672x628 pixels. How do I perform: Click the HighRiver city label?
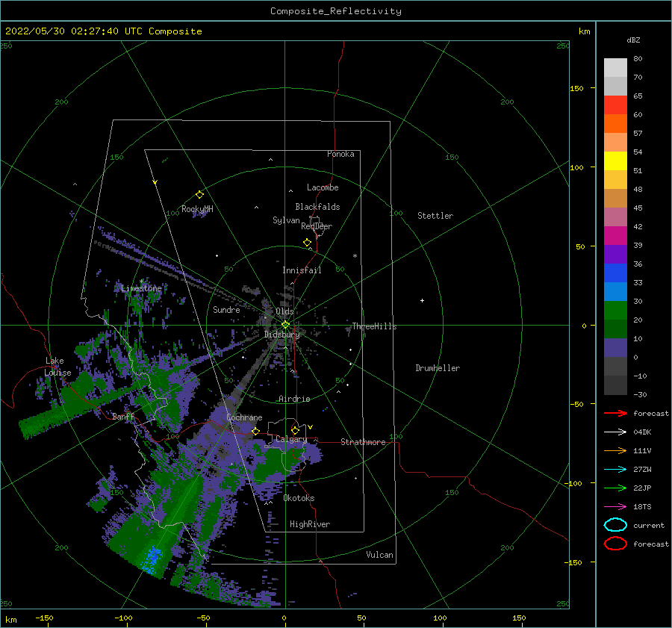(x=310, y=524)
